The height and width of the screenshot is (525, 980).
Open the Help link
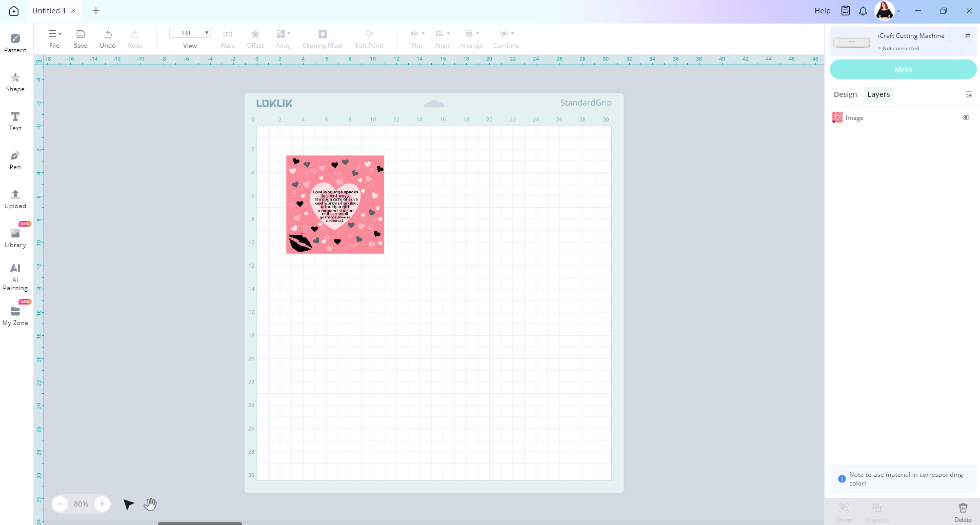pyautogui.click(x=822, y=11)
